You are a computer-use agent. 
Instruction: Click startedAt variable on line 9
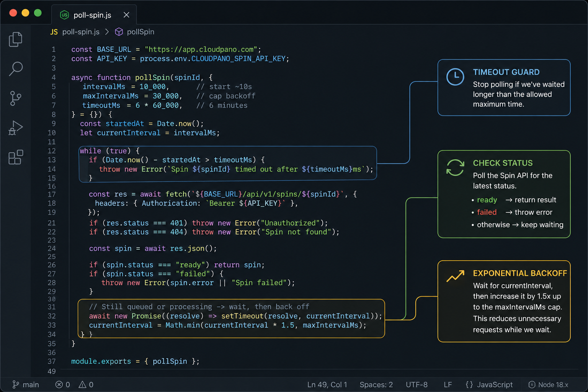click(125, 124)
